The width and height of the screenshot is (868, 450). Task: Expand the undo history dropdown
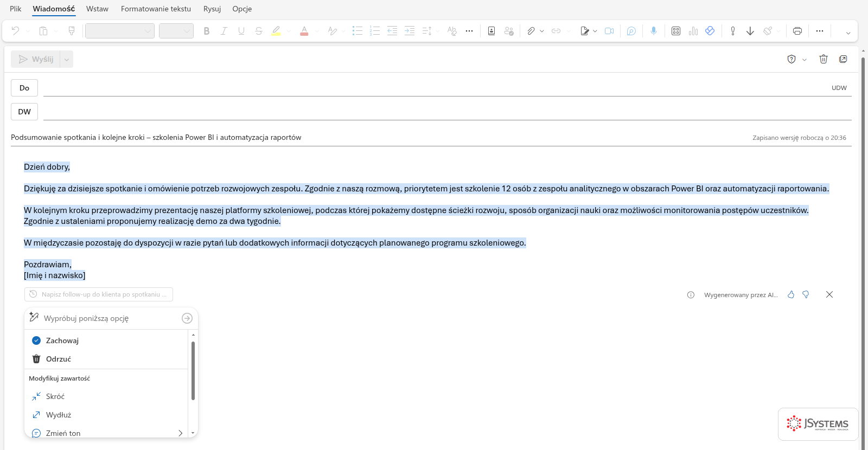click(x=28, y=31)
